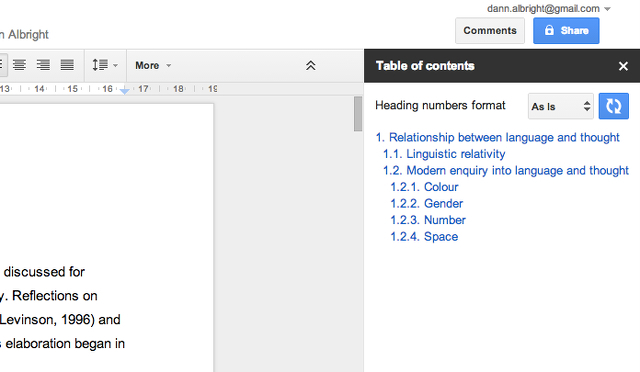
Task: Apply justified text alignment
Action: [x=67, y=65]
